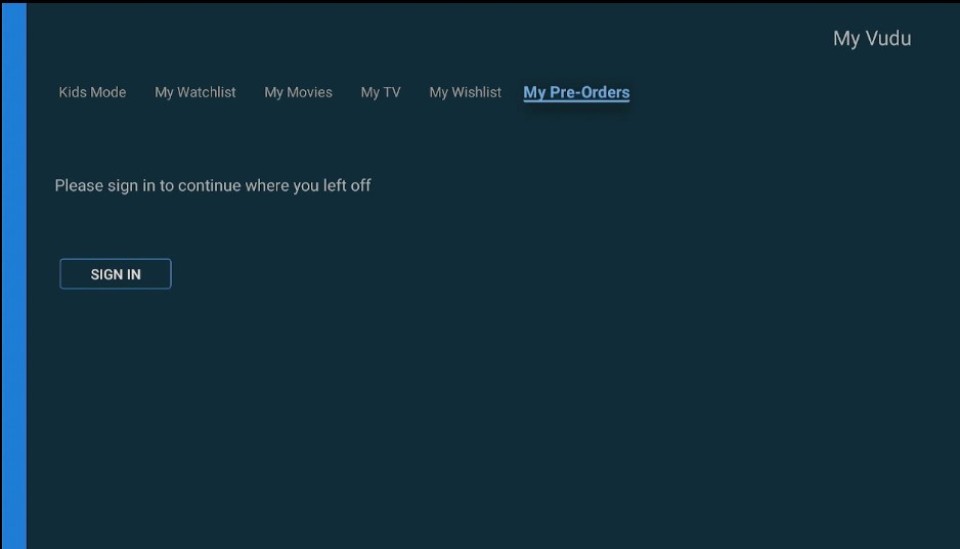Click the My Vudu title text

coord(872,39)
